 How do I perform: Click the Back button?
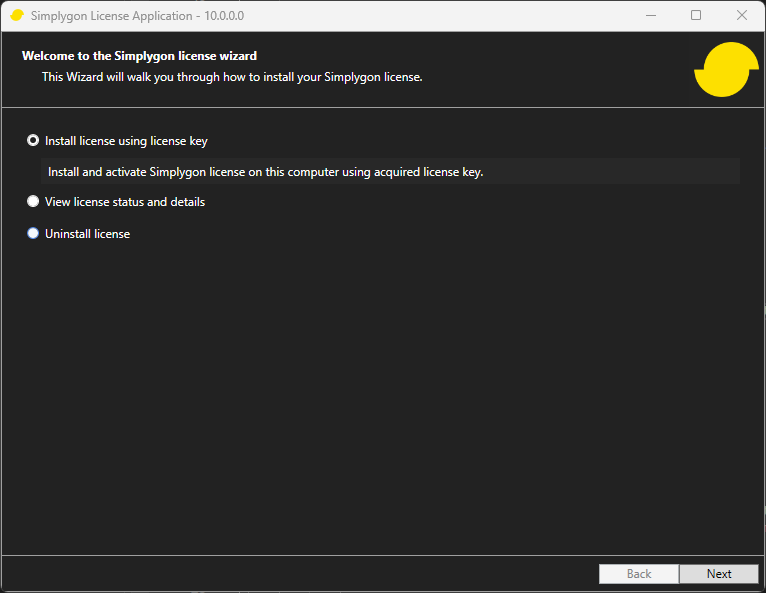[x=638, y=574]
